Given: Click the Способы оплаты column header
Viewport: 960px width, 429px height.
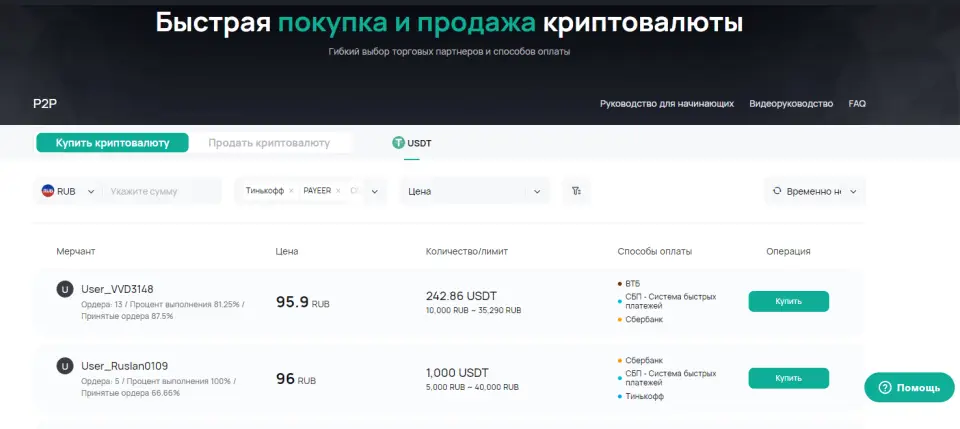Looking at the screenshot, I should [654, 252].
